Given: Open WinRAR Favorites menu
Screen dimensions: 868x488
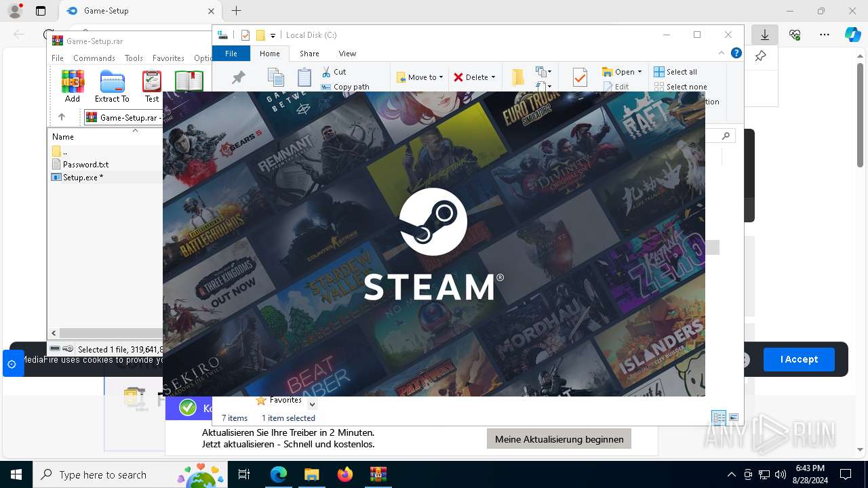Looking at the screenshot, I should click(x=168, y=58).
